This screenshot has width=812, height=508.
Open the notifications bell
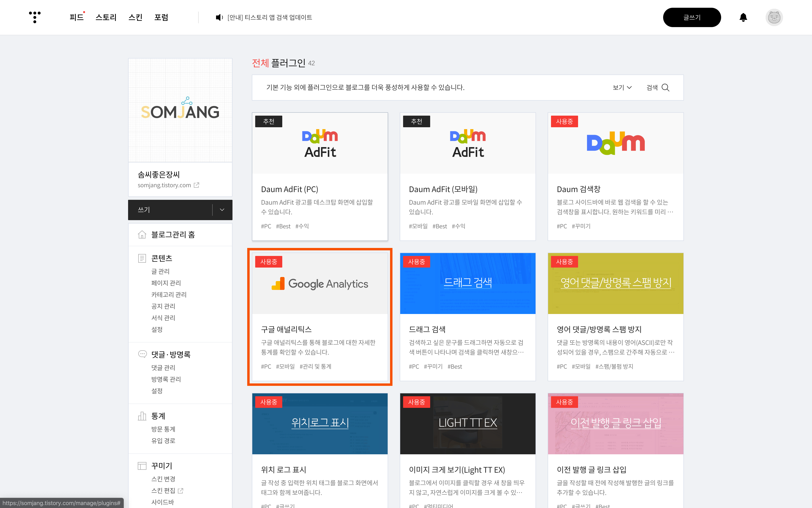click(743, 17)
